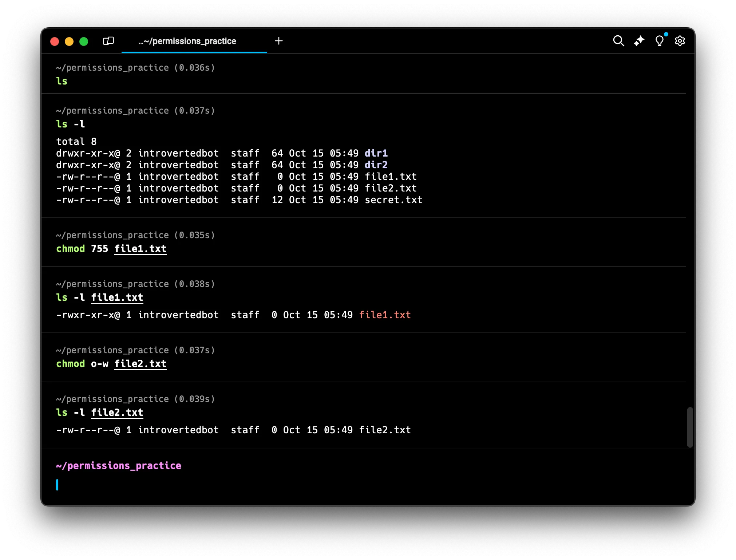Click the dir1 entry in the listing

pos(376,153)
